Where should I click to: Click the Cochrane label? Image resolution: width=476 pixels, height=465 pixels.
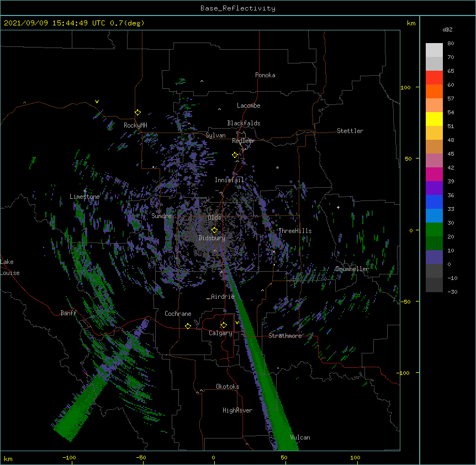point(178,314)
